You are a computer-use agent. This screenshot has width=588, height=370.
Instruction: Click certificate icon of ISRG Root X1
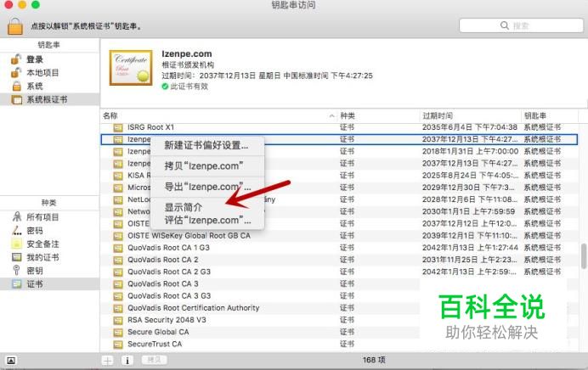[x=118, y=127]
